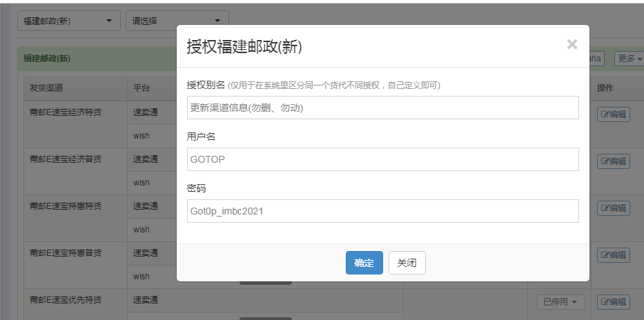Click the 福建邮政(新) green panel heading
Image resolution: width=644 pixels, height=320 pixels.
(47, 59)
